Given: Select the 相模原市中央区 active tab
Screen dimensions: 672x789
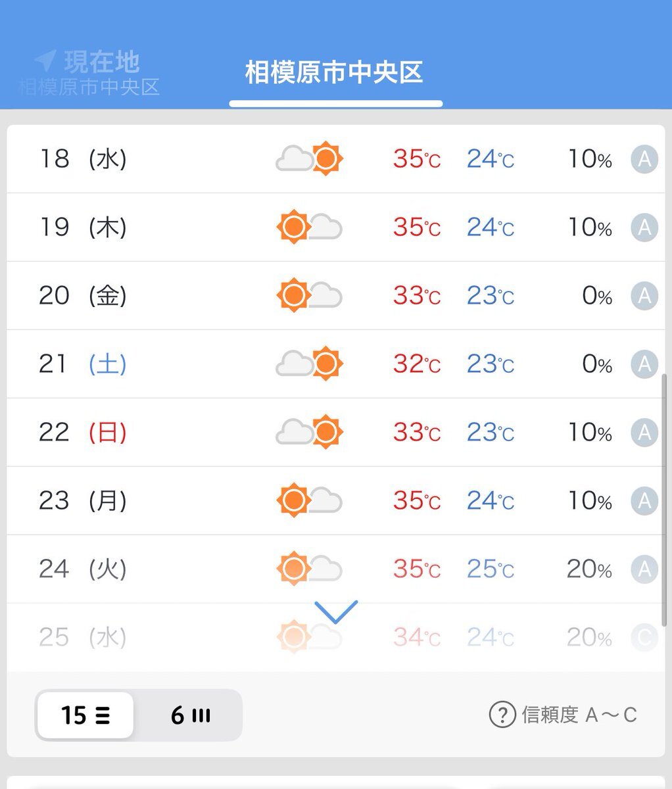Looking at the screenshot, I should 334,72.
